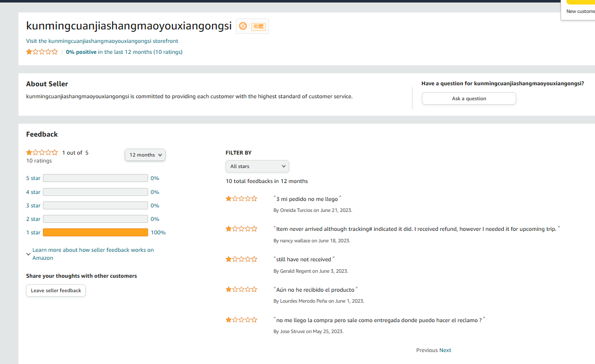The width and height of the screenshot is (595, 364).
Task: Go to the Next feedback page
Action: (x=445, y=350)
